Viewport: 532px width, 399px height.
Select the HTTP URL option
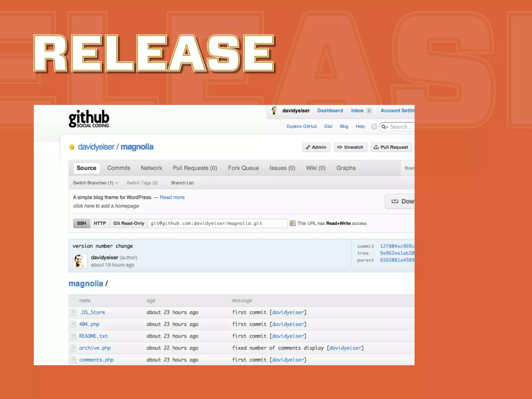point(100,223)
